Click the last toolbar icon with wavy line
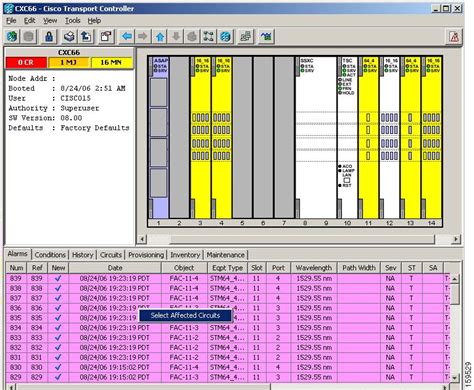This screenshot has height=390, width=474. pyautogui.click(x=266, y=36)
